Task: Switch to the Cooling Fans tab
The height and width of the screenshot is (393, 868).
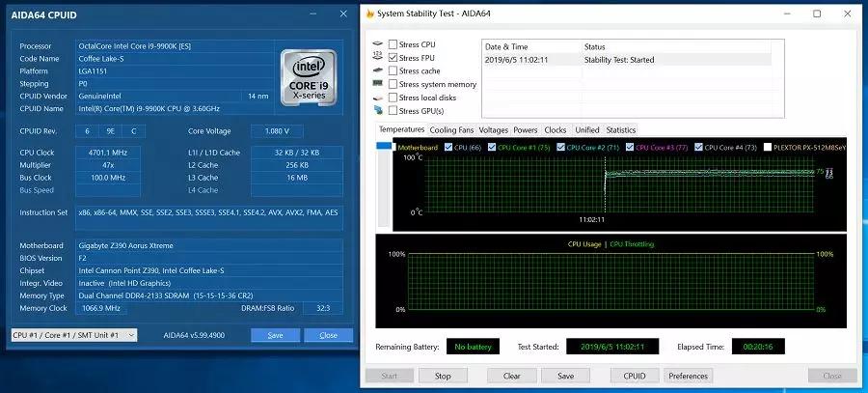Action: (x=451, y=129)
